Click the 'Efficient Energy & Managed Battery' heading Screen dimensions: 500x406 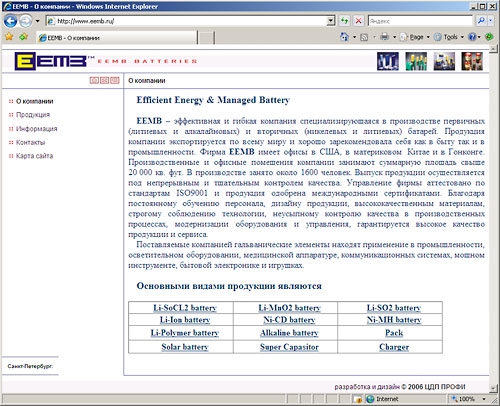[213, 100]
